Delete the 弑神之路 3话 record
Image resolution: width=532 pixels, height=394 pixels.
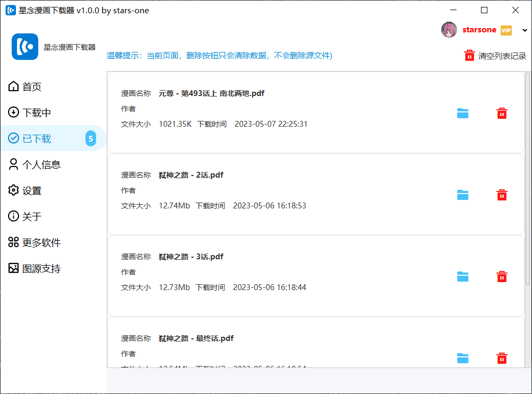(502, 276)
